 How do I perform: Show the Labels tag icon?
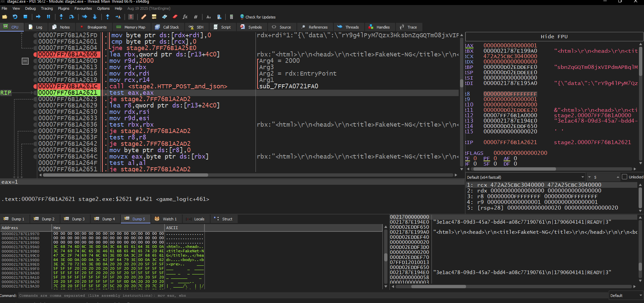pos(165,17)
